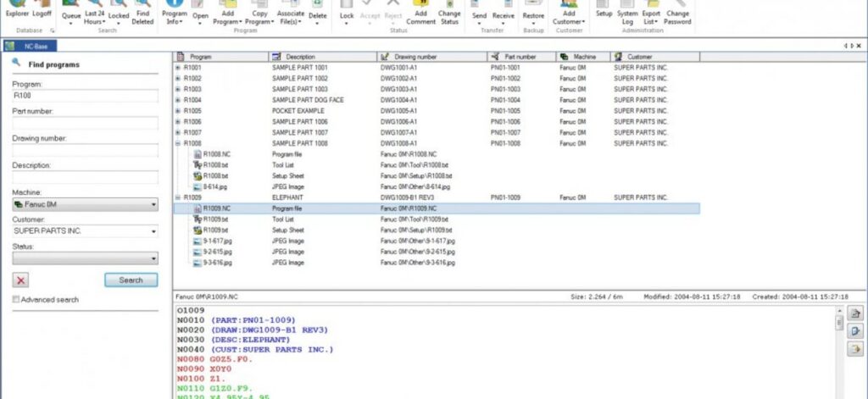Click the Delete ribbon button
Screen dimensions: 868x399
tap(318, 14)
